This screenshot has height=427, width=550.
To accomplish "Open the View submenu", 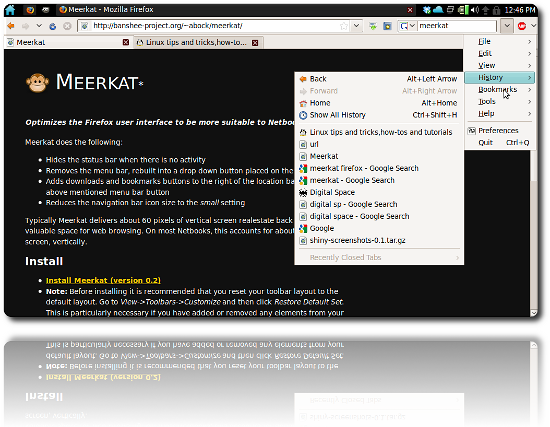I will point(499,65).
